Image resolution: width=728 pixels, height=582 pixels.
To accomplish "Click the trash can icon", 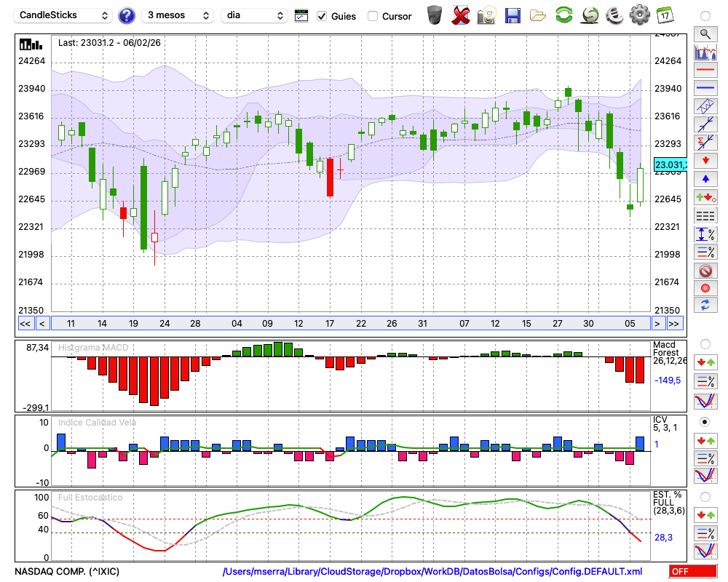I will pyautogui.click(x=435, y=15).
